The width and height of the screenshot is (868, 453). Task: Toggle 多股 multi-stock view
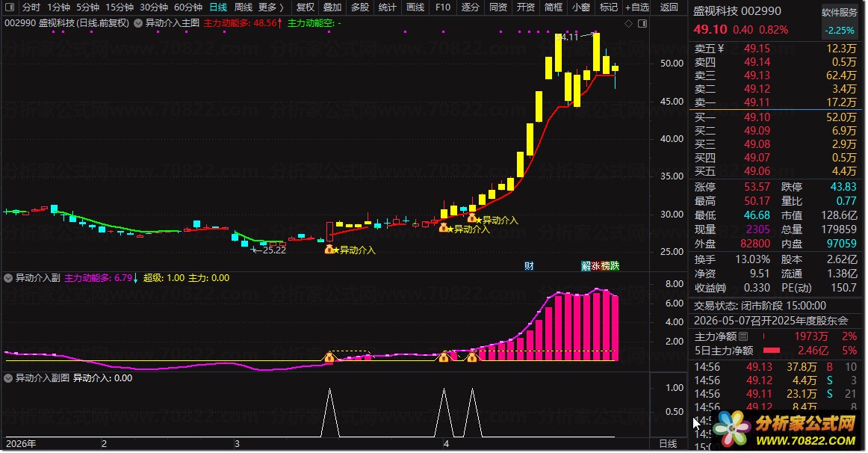coord(360,7)
